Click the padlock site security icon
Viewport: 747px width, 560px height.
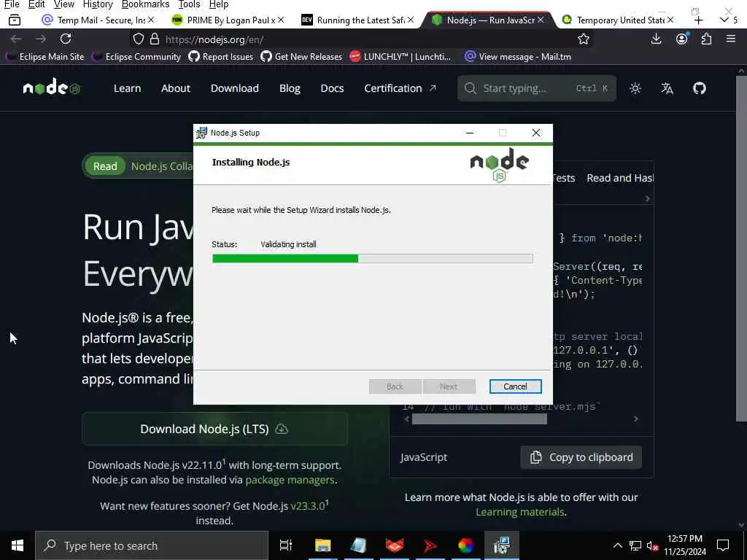(155, 39)
